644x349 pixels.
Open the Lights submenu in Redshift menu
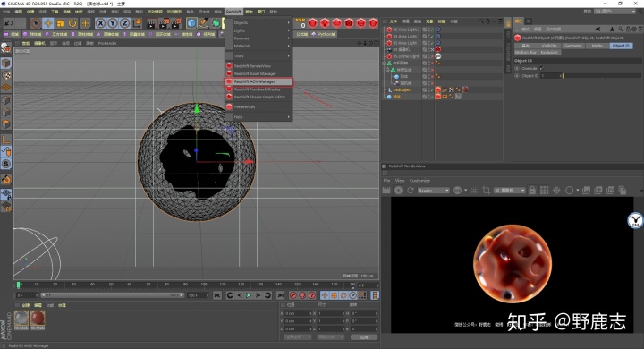(x=259, y=30)
